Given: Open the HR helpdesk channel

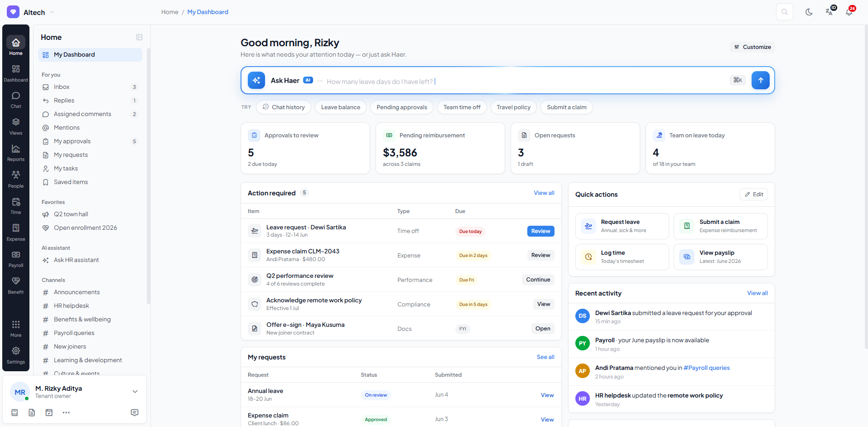Looking at the screenshot, I should (x=90, y=306).
